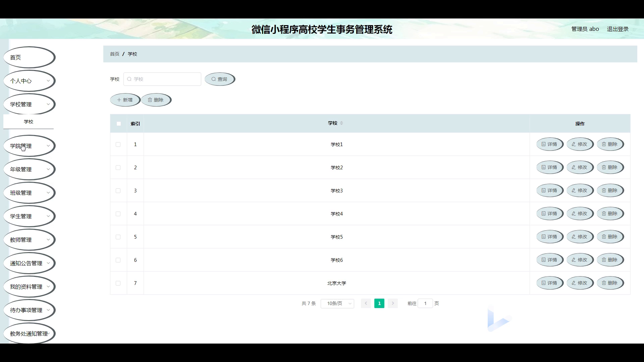Edit the 学校3 row
This screenshot has width=644, height=362.
pyautogui.click(x=580, y=190)
